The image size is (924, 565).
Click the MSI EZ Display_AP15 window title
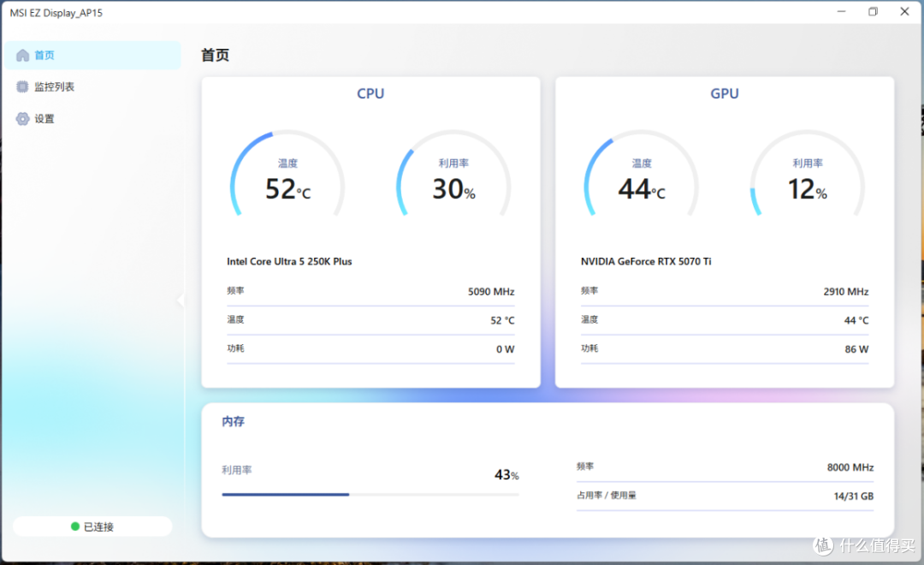click(56, 12)
